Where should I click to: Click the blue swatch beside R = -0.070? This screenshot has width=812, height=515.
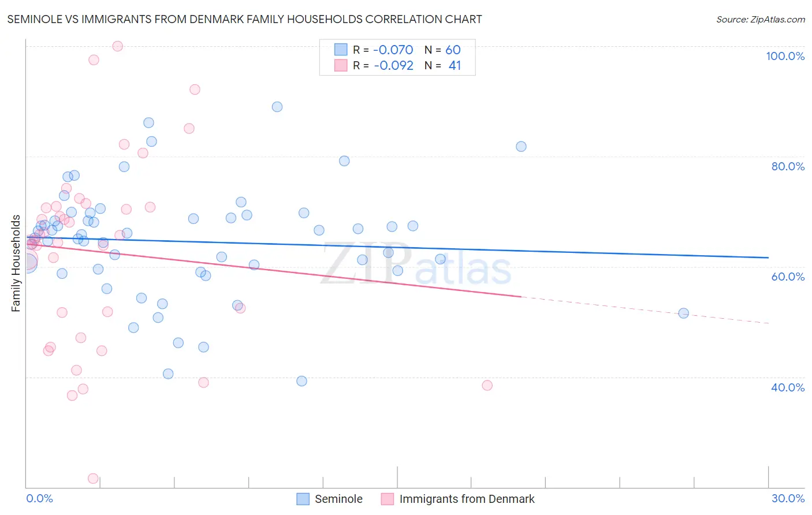coord(341,50)
